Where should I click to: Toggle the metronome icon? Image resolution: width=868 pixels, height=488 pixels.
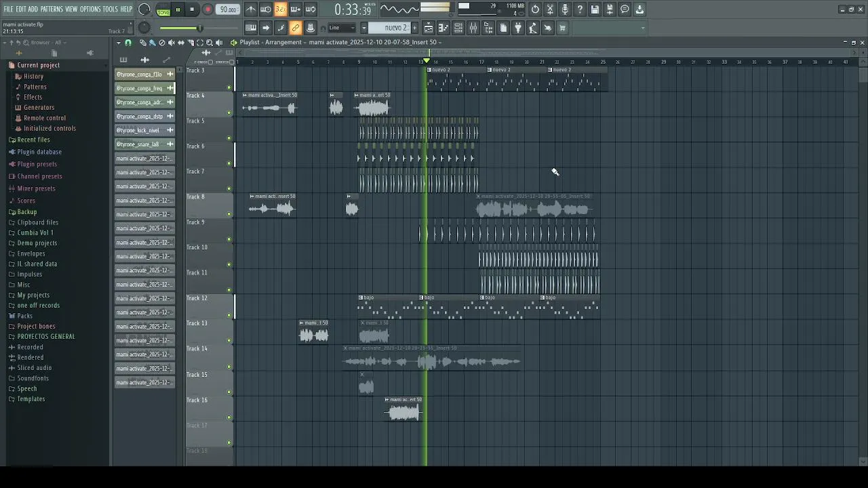(x=251, y=9)
